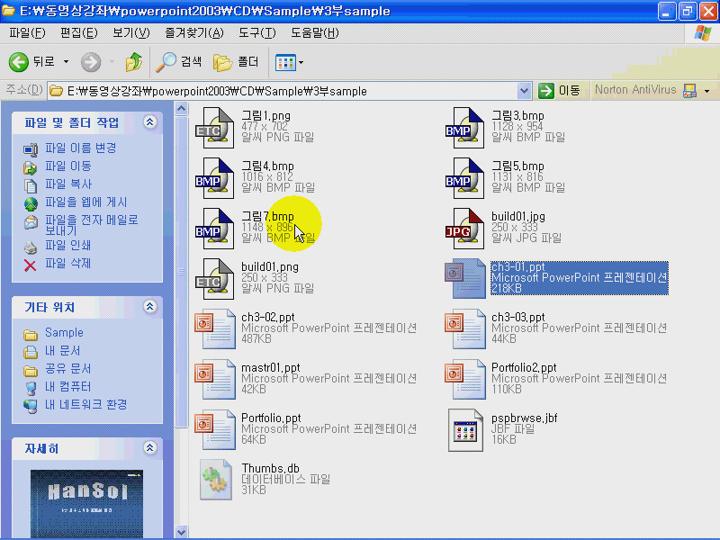
Task: Select the 그림4.bmp file icon
Action: coord(215,178)
